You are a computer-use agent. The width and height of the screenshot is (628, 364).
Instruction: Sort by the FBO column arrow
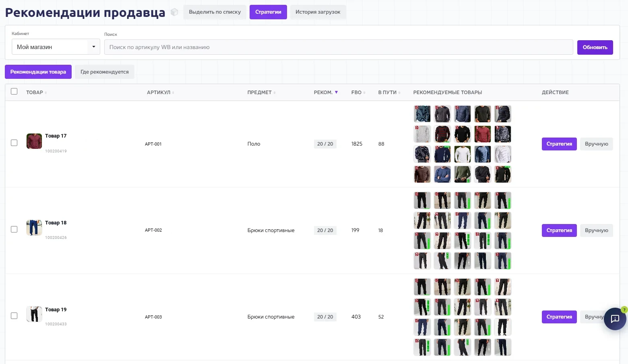tap(364, 93)
